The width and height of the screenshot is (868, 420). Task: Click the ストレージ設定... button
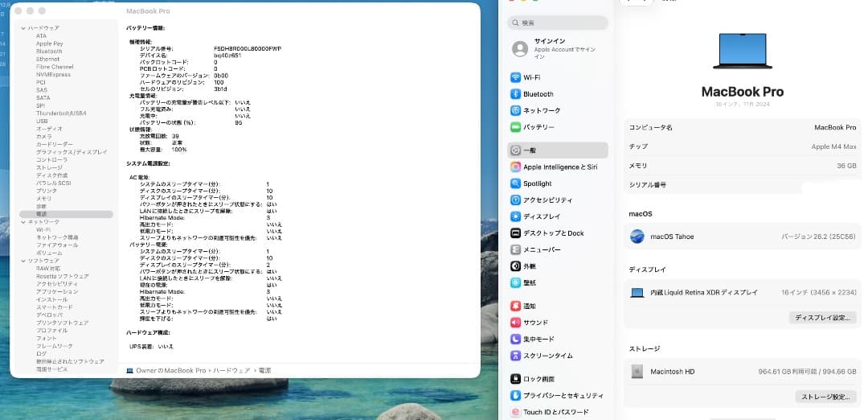[x=825, y=397]
